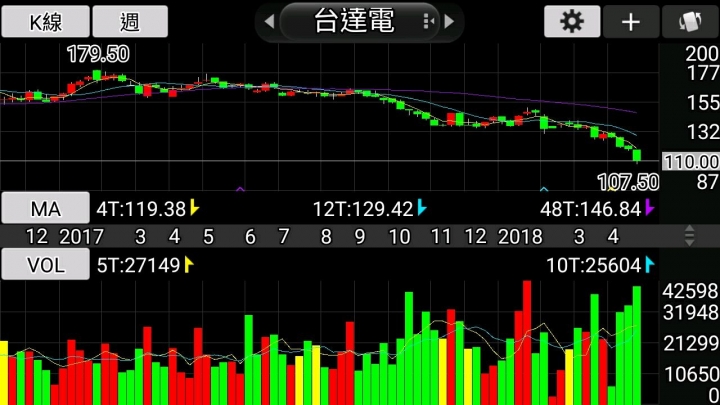The width and height of the screenshot is (720, 405).
Task: Tap the cyan 10T volume marker flag
Action: click(x=649, y=264)
